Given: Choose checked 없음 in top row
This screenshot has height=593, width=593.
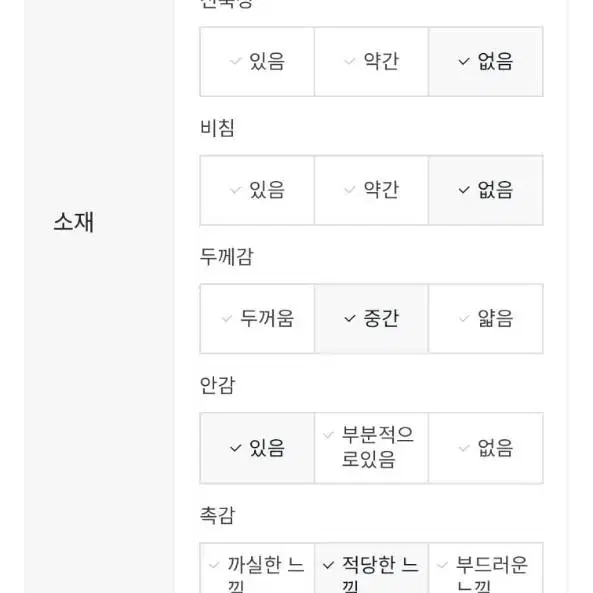Looking at the screenshot, I should coord(486,62).
